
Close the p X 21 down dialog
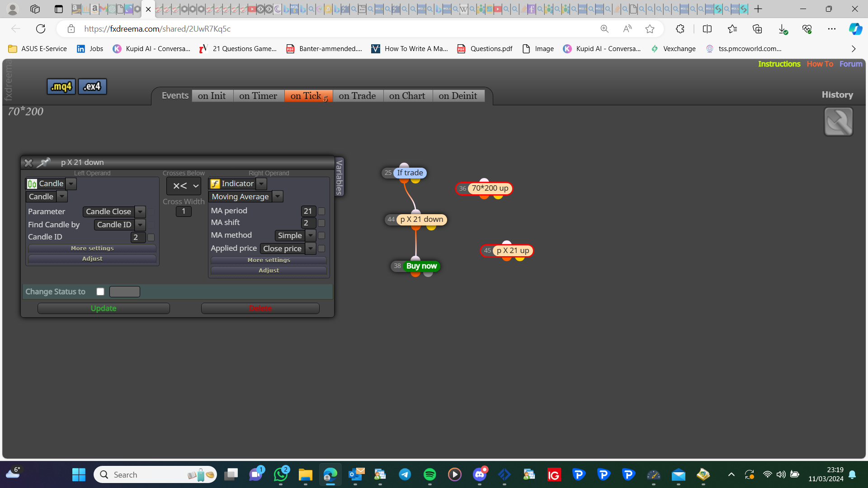coord(28,163)
